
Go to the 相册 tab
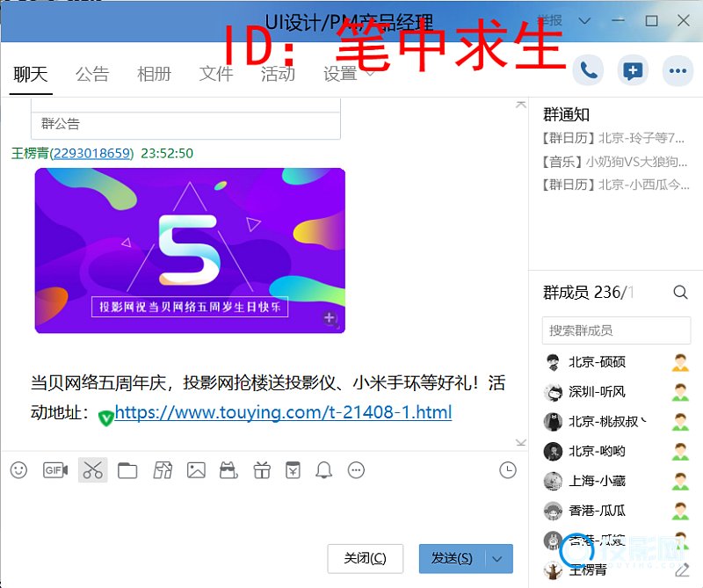(155, 74)
